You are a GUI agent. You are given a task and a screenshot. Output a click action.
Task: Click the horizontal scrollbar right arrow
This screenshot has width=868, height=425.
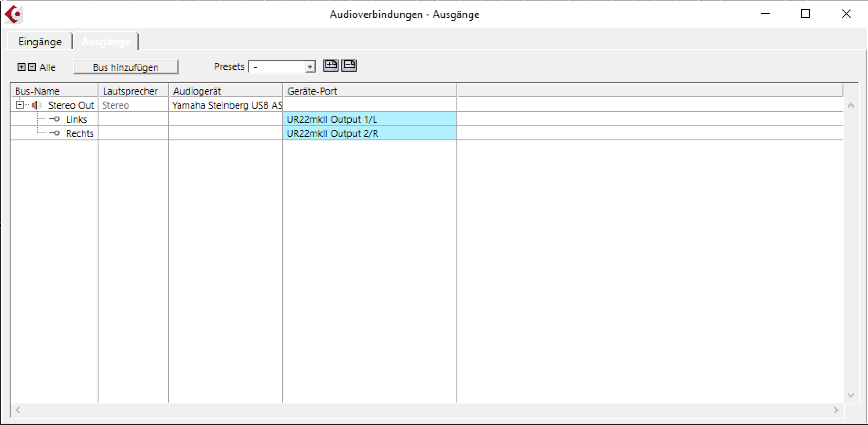pos(836,410)
